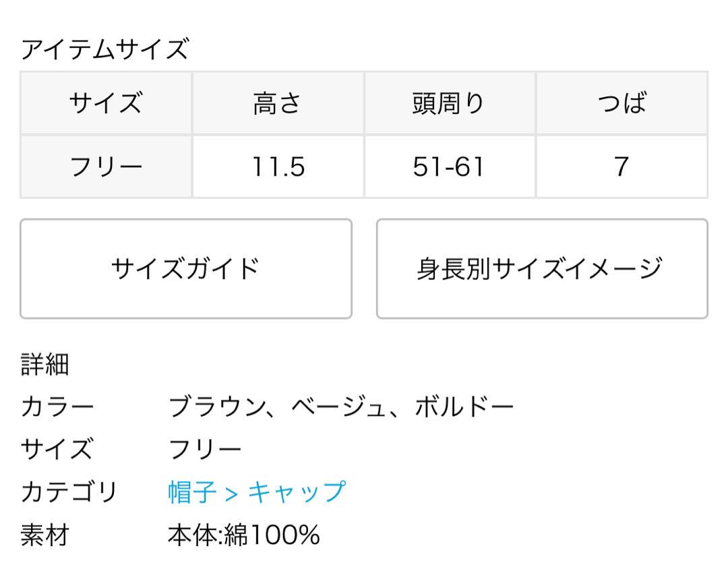Click the サイズ label in details
Viewport: 728px width, 563px height.
pos(57,449)
